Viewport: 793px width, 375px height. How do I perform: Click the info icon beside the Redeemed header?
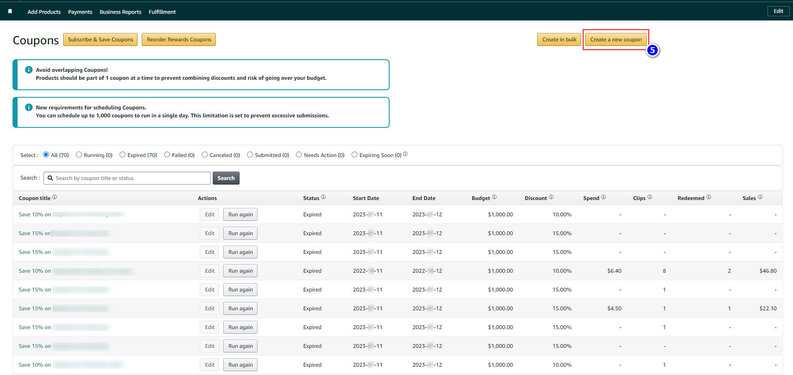point(709,197)
